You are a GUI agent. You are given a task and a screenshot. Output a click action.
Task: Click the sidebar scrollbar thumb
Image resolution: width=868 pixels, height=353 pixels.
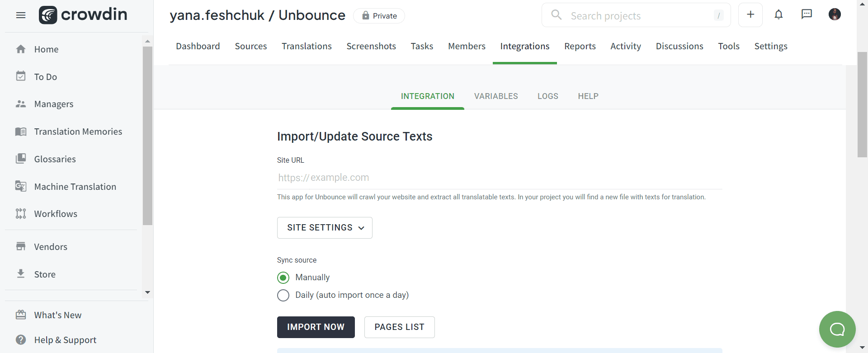coord(147,136)
